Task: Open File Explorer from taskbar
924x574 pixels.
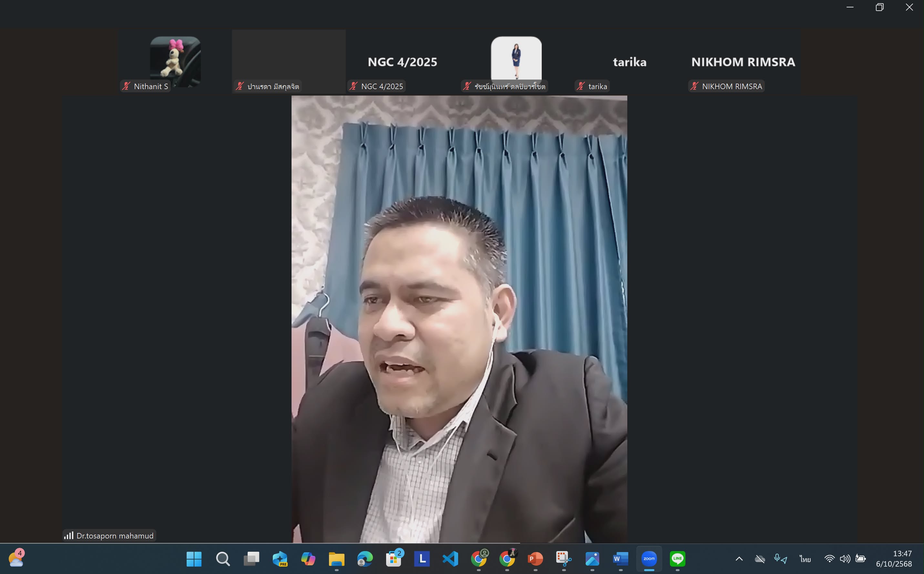Action: 336,559
